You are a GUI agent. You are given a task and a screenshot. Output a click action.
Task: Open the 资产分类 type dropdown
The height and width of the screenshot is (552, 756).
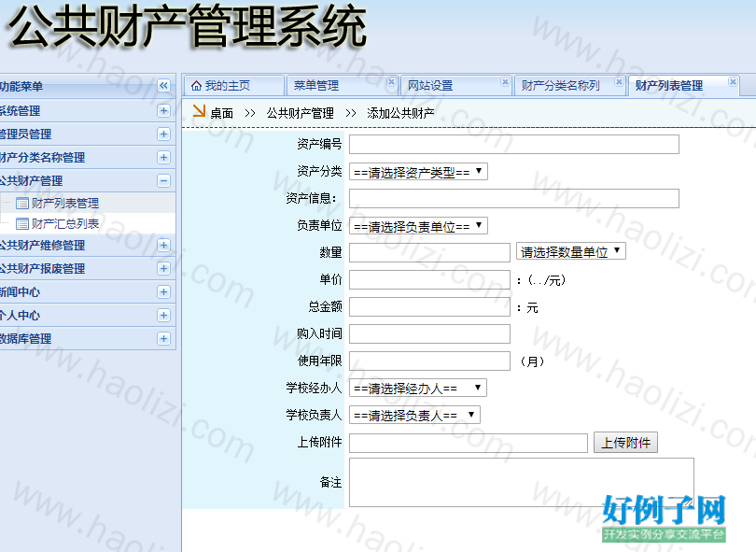pyautogui.click(x=418, y=172)
